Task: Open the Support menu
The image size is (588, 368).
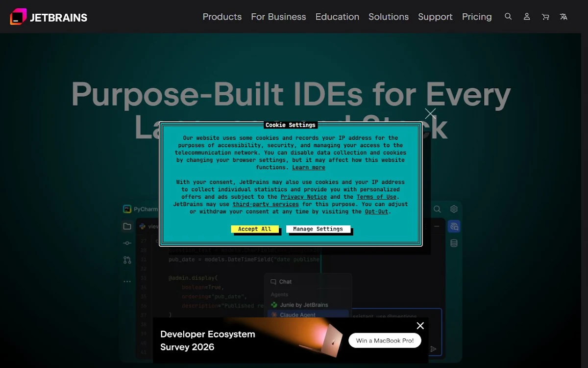Action: tap(435, 17)
